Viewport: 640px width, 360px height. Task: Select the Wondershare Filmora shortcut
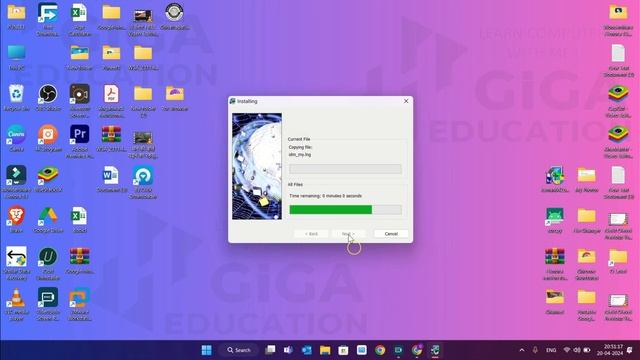[x=16, y=182]
